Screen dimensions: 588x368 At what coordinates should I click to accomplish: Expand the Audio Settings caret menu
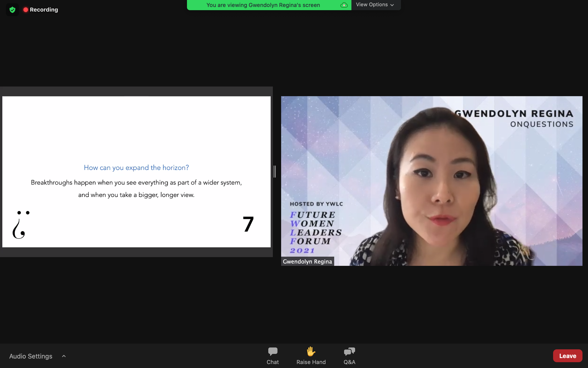64,356
